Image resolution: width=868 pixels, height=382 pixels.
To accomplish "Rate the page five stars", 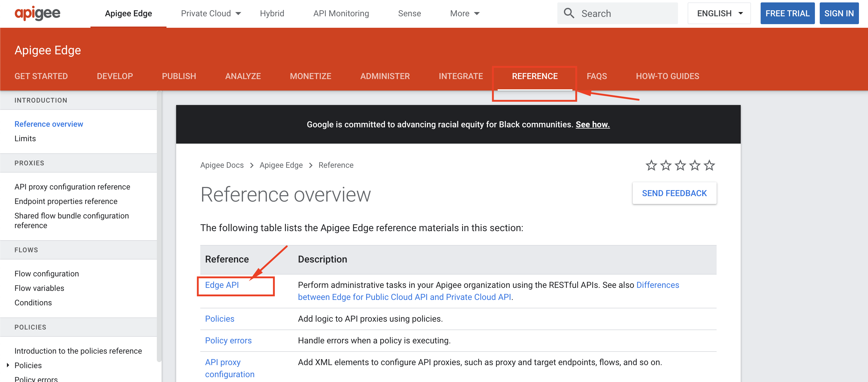I will click(709, 165).
